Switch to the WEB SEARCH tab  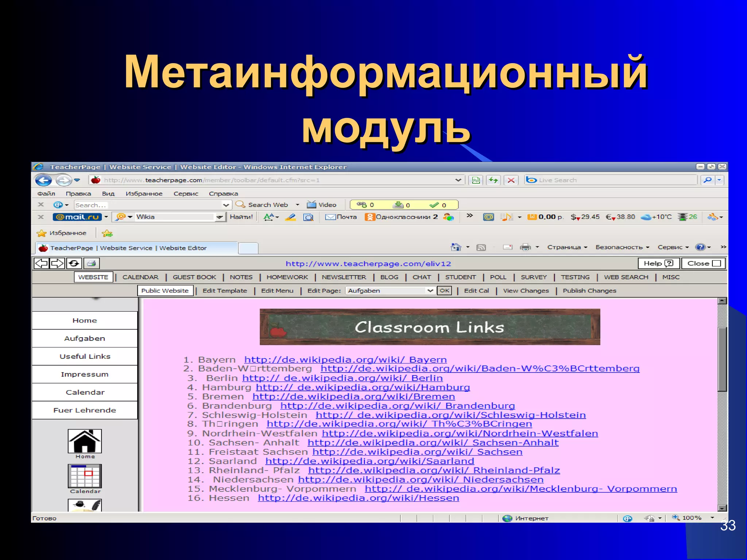pyautogui.click(x=626, y=277)
